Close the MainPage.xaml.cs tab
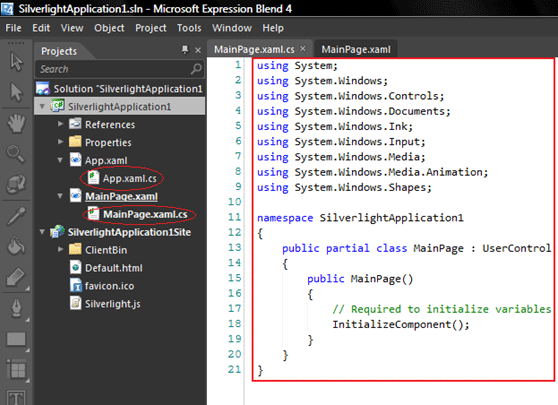The height and width of the screenshot is (405, 558). point(303,49)
